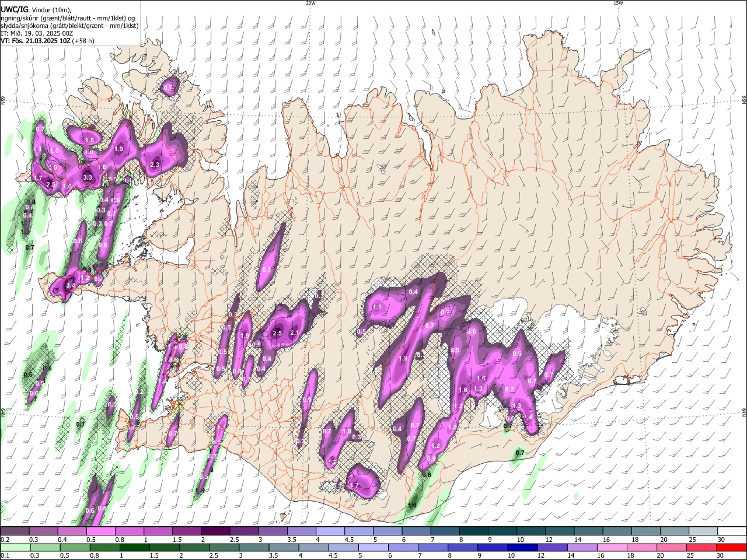Click the violet swatch above lower-row 12

pos(553,547)
